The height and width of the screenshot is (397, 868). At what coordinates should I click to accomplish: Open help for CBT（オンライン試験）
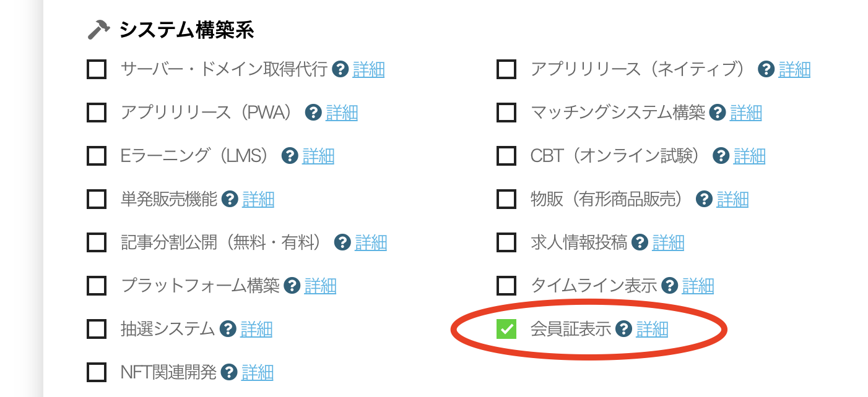pos(721,156)
